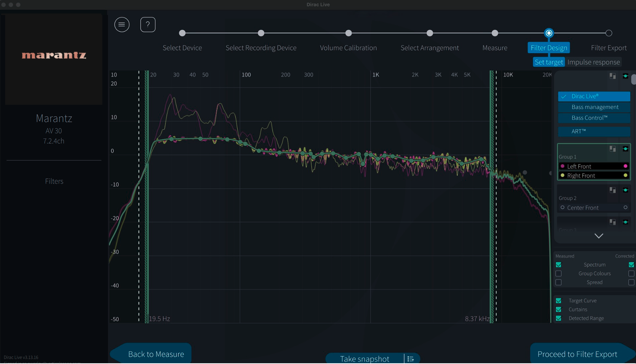The width and height of the screenshot is (636, 364).
Task: Toggle Measured Spectrum checkbox
Action: (x=559, y=265)
